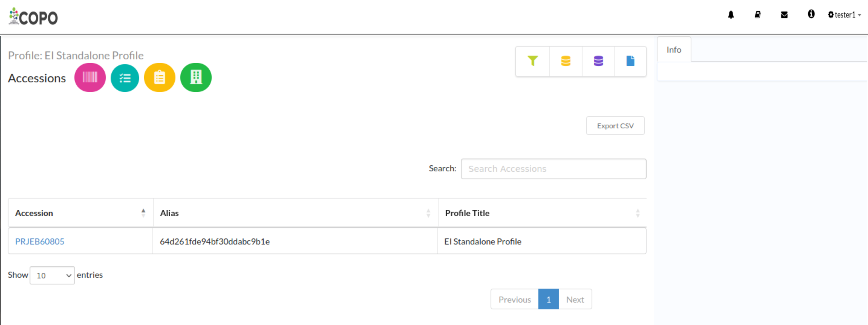The width and height of the screenshot is (868, 325).
Task: Click the Profile: EI Standalone Profile heading
Action: (x=76, y=55)
